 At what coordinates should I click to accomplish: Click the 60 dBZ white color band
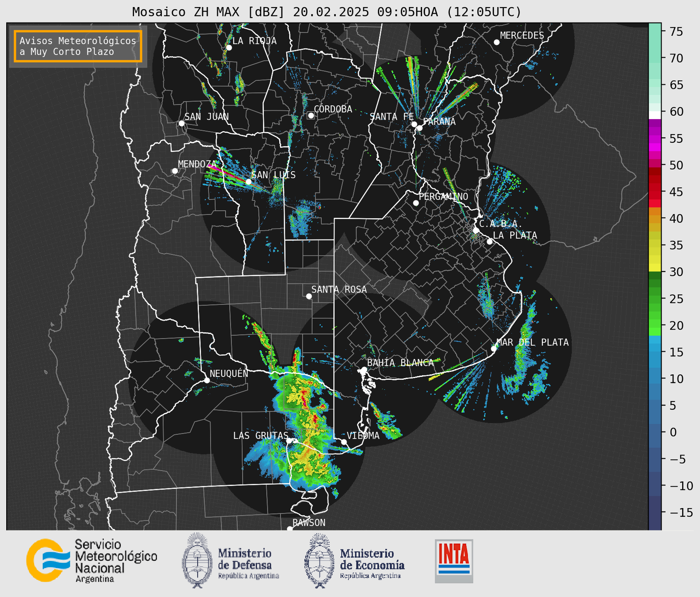[x=655, y=115]
